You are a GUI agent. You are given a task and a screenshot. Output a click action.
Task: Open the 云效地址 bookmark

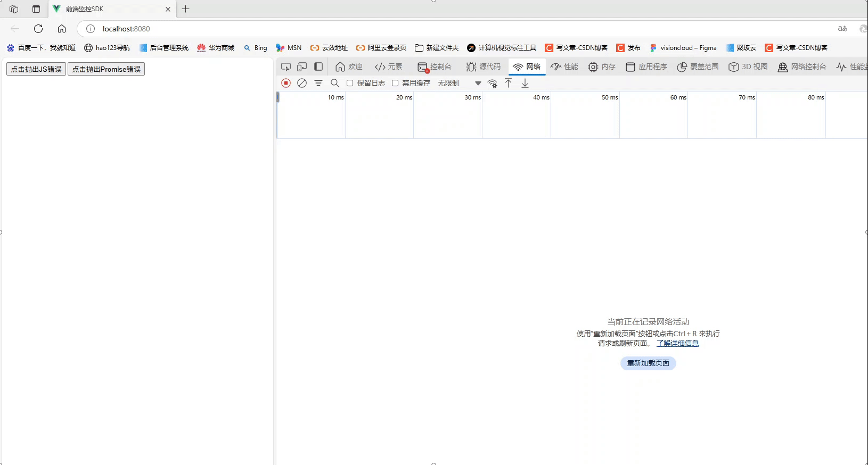[x=329, y=48]
